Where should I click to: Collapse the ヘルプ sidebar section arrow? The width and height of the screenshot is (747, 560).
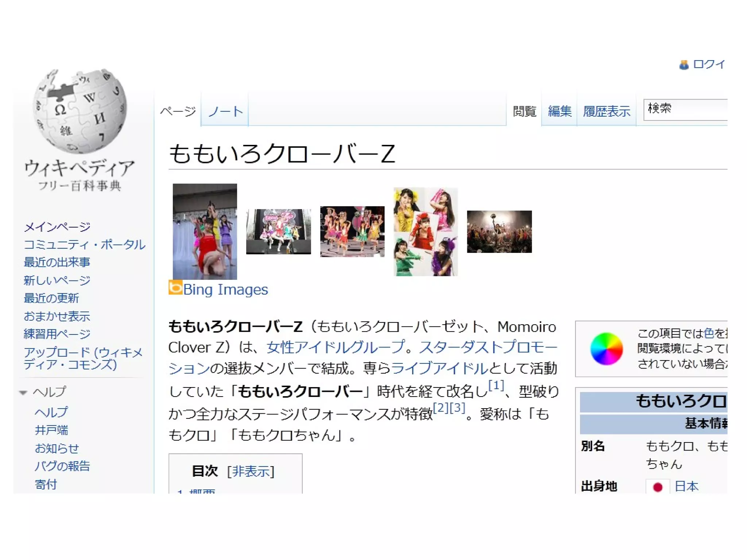tap(23, 393)
